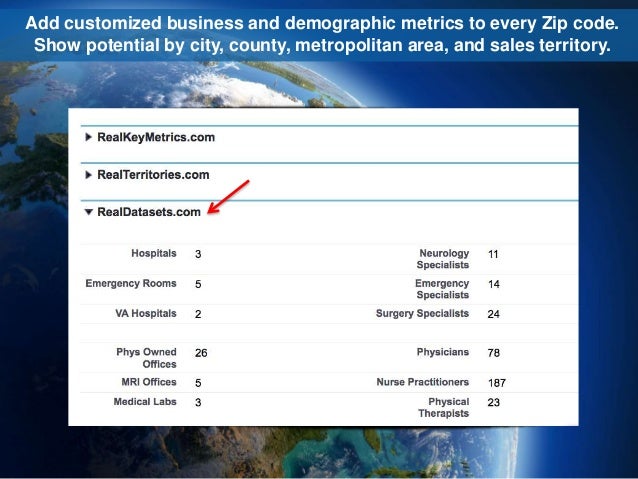
Task: Click the slide title about Zip code metrics
Action: [x=322, y=34]
